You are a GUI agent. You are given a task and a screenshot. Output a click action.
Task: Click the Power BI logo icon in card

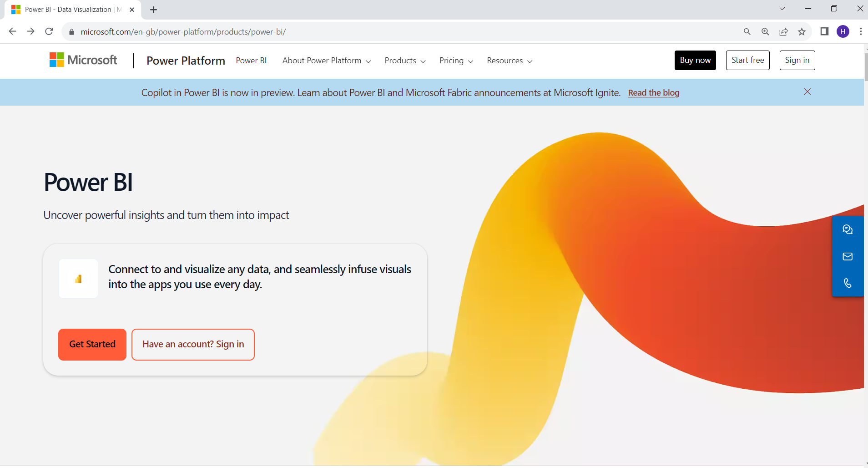pyautogui.click(x=78, y=279)
